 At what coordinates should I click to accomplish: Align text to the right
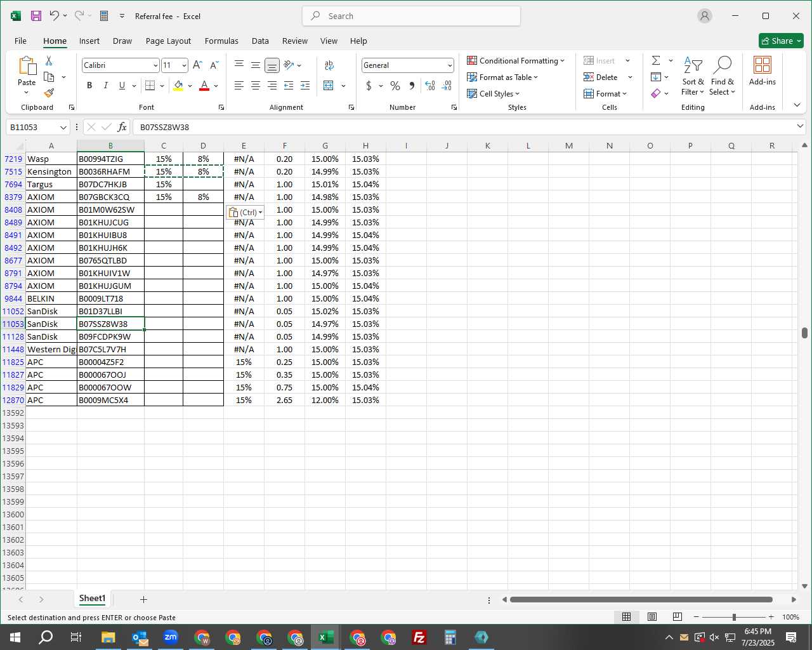pyautogui.click(x=272, y=85)
